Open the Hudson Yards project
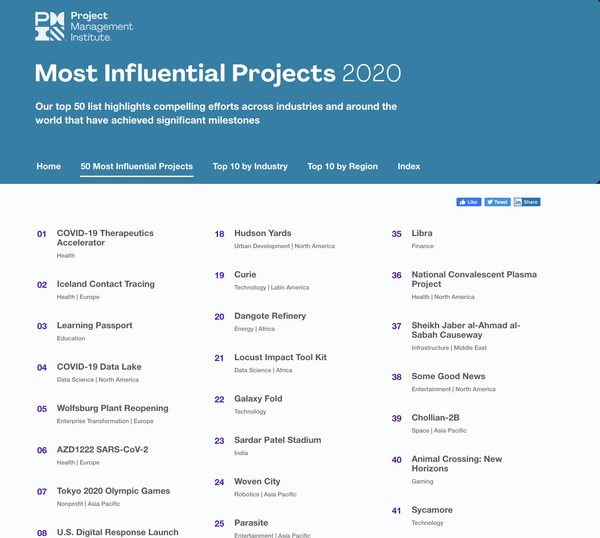Screen dimensions: 600x538 pyautogui.click(x=263, y=233)
